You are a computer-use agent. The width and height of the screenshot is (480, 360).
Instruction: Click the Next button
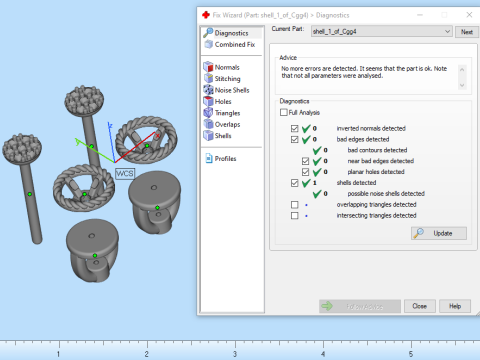[467, 32]
